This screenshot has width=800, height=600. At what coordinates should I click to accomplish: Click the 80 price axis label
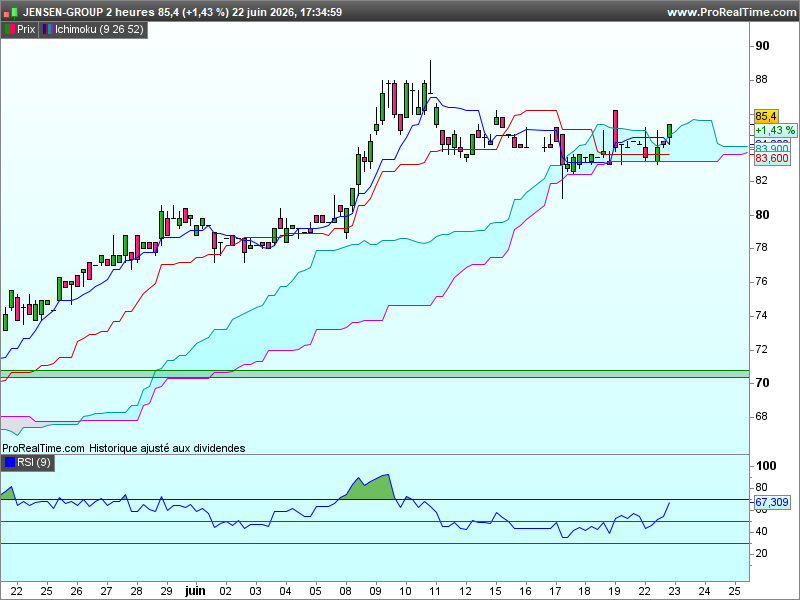[762, 215]
